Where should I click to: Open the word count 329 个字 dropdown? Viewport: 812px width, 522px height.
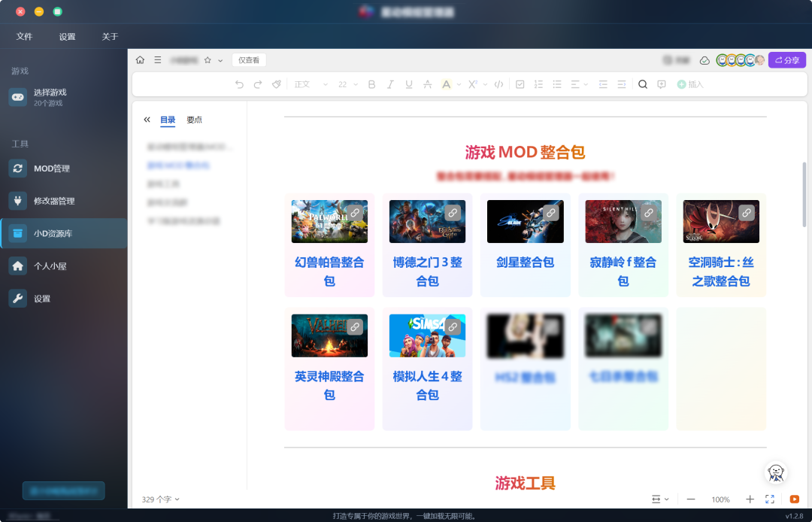tap(161, 499)
